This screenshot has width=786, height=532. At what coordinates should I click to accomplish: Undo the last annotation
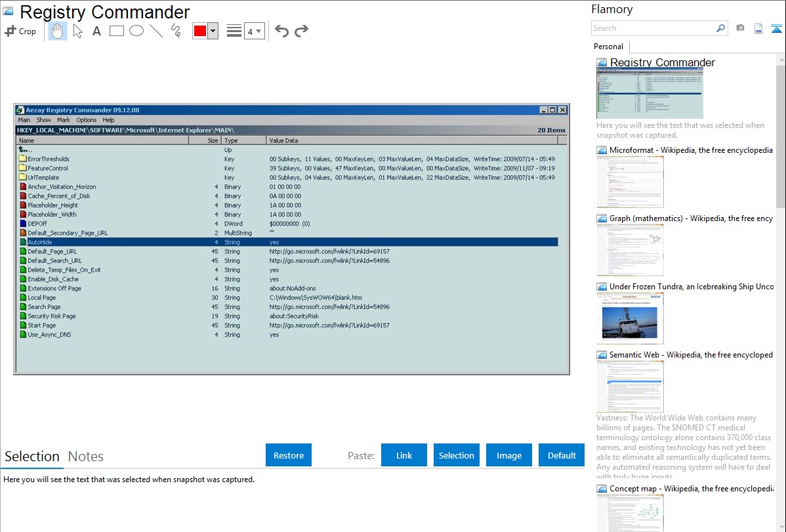[x=281, y=31]
